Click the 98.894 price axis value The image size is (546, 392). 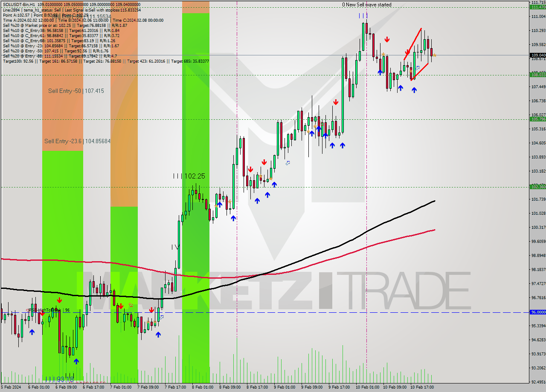538,255
